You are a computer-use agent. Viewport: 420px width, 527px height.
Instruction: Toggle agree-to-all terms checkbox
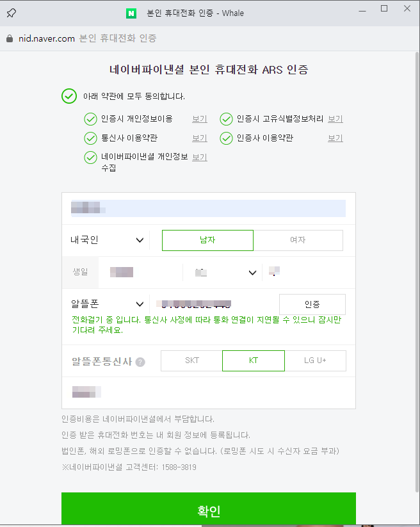tap(69, 96)
